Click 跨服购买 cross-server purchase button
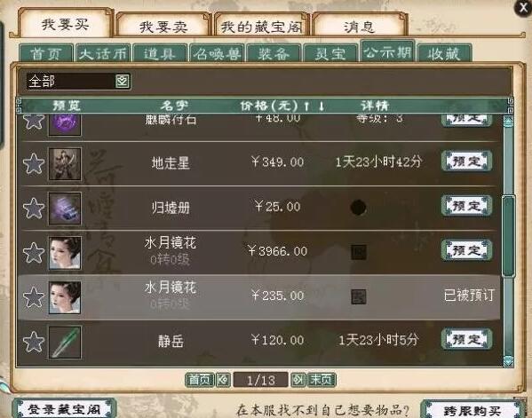The height and width of the screenshot is (418, 532). click(472, 410)
